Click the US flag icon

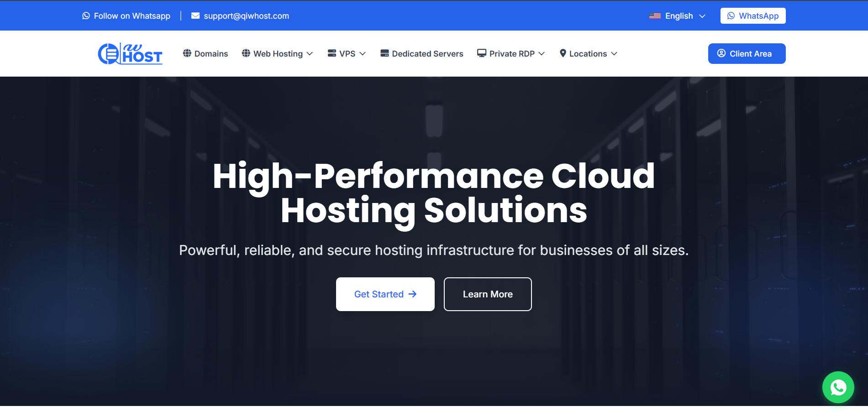coord(655,16)
